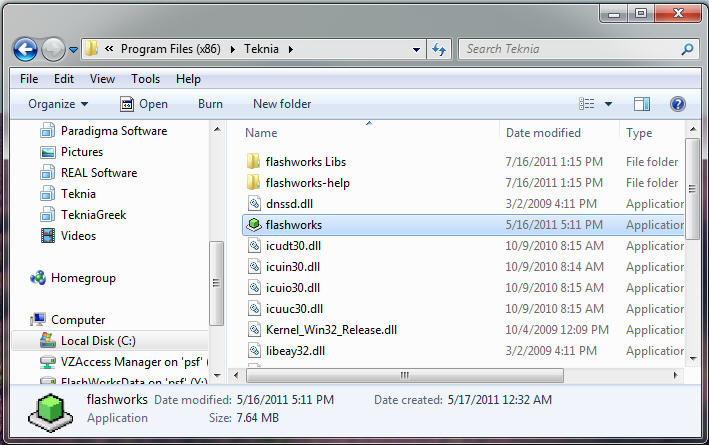Toggle the preview pane icon
The width and height of the screenshot is (709, 445).
(642, 104)
